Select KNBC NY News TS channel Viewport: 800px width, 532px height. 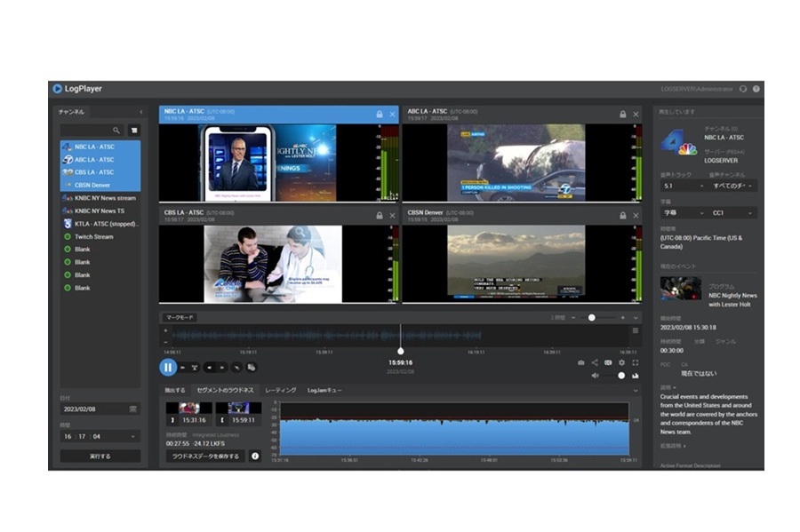[100, 211]
